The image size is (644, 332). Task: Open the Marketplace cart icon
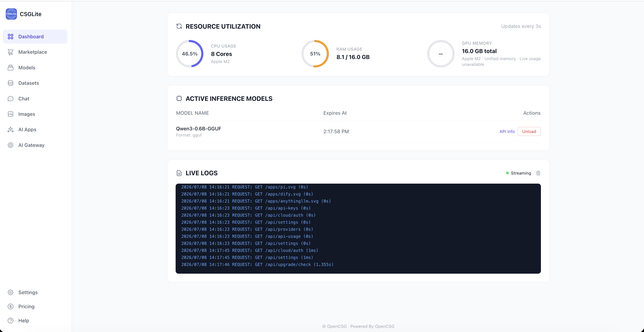11,52
